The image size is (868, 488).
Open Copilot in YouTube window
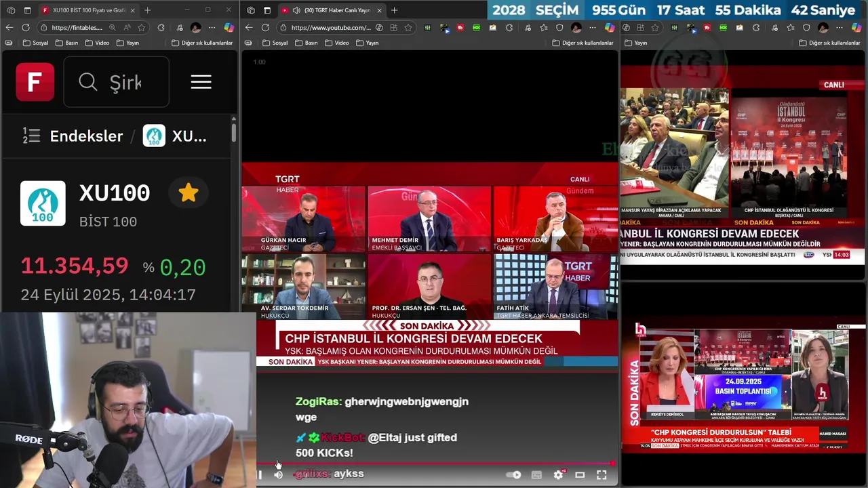pos(610,28)
